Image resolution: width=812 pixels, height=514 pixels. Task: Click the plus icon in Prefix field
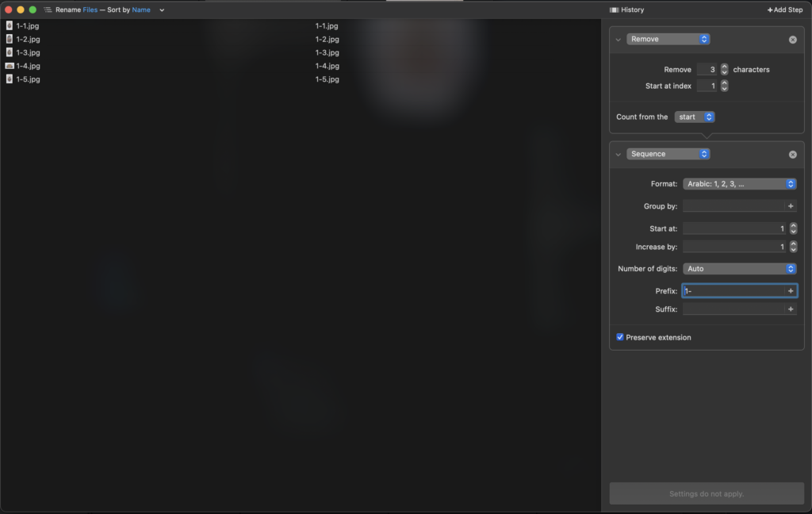791,291
